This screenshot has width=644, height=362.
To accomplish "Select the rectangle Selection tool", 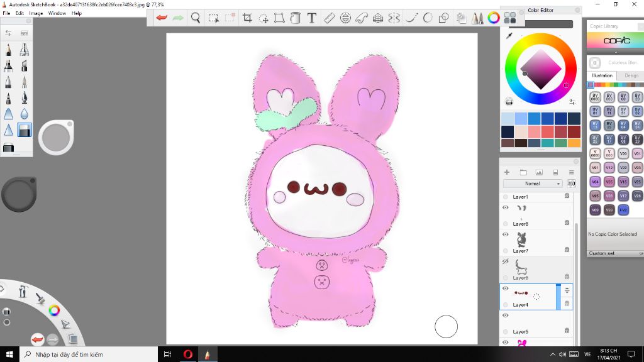I will 214,18.
